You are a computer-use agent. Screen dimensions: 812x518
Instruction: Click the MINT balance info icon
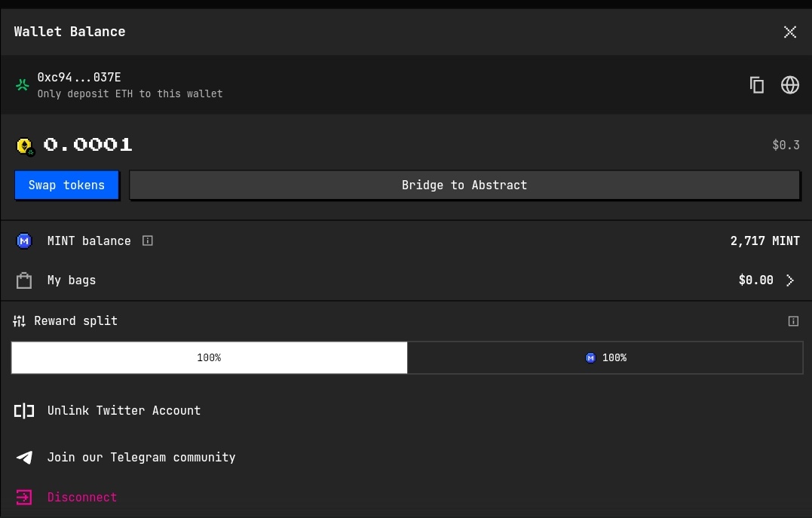click(148, 241)
